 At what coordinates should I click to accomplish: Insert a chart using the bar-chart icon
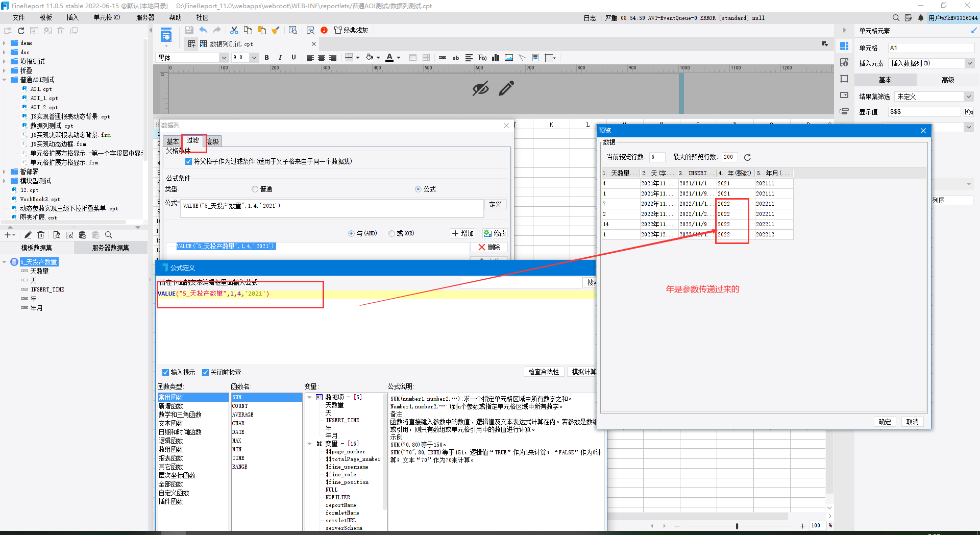coord(496,58)
